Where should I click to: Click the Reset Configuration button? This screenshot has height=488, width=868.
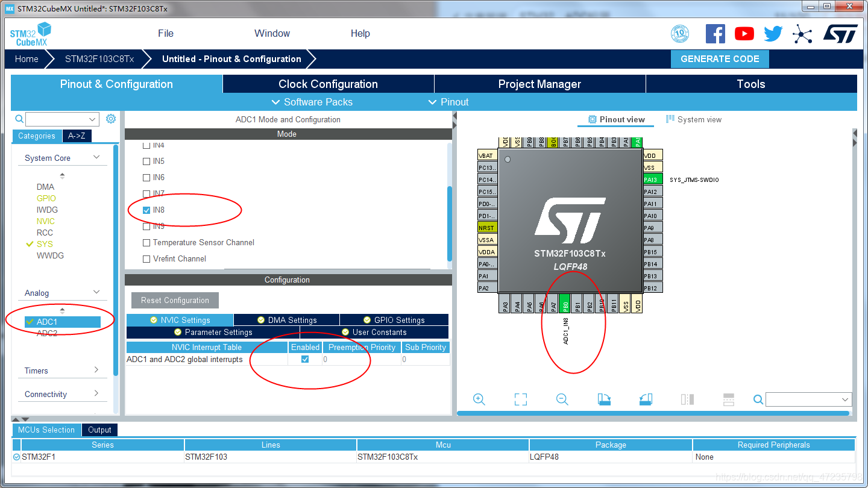click(175, 300)
